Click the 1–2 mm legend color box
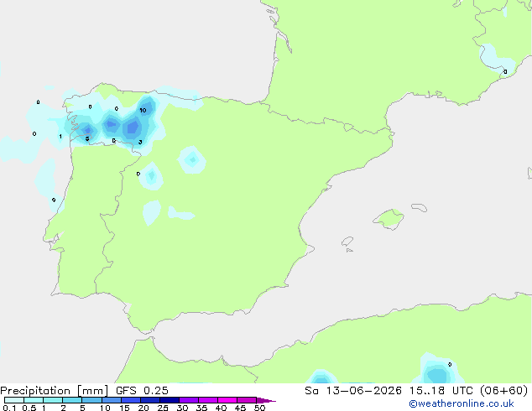 coord(53,400)
